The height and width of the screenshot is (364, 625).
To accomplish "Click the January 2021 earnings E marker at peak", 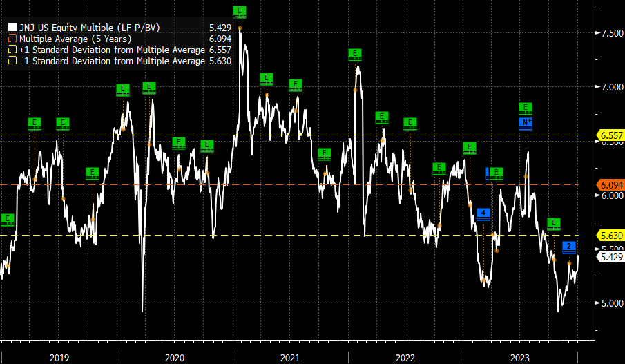I will 240,12.
